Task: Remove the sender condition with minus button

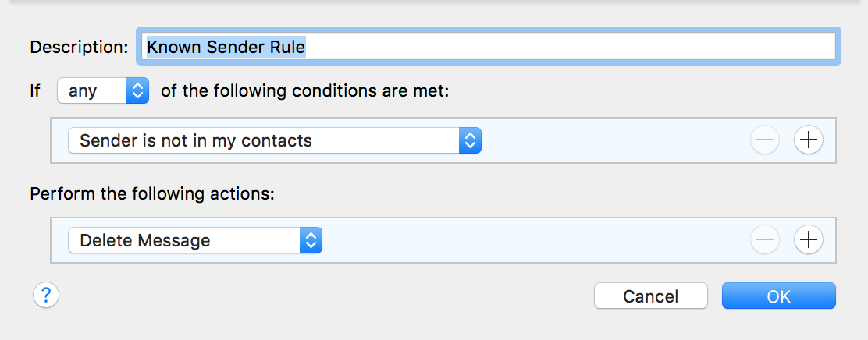Action: tap(765, 140)
